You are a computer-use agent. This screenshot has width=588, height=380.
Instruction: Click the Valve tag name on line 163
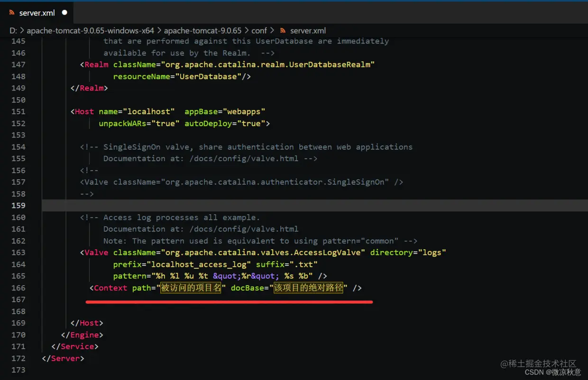pos(96,253)
